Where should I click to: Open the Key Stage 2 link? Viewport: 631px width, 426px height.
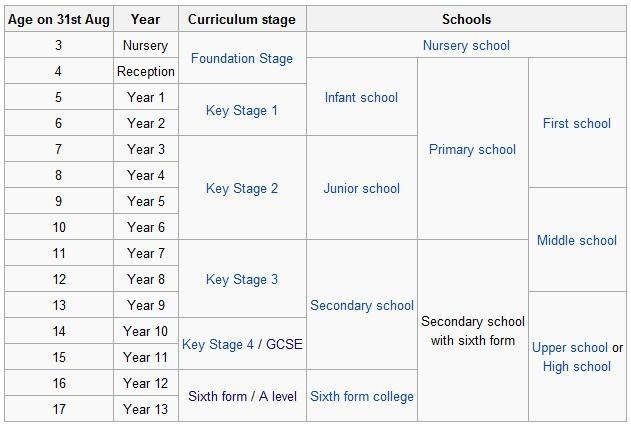241,188
